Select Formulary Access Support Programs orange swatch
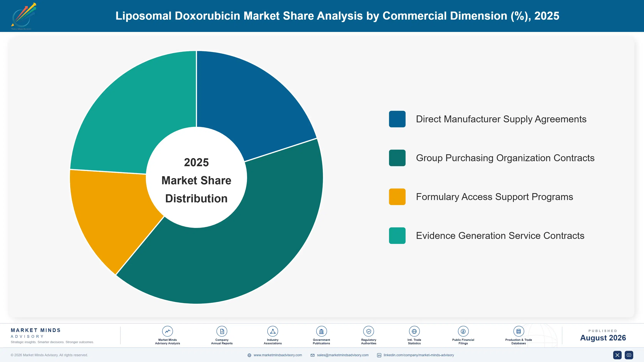The height and width of the screenshot is (362, 644). tap(397, 197)
